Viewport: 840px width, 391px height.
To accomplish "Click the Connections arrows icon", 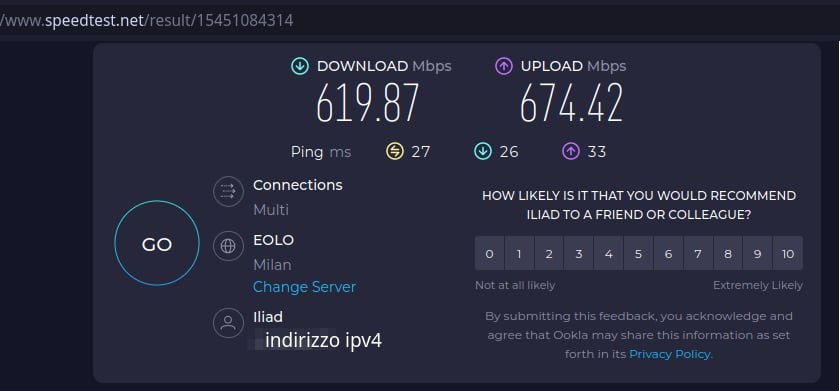I will [x=228, y=192].
